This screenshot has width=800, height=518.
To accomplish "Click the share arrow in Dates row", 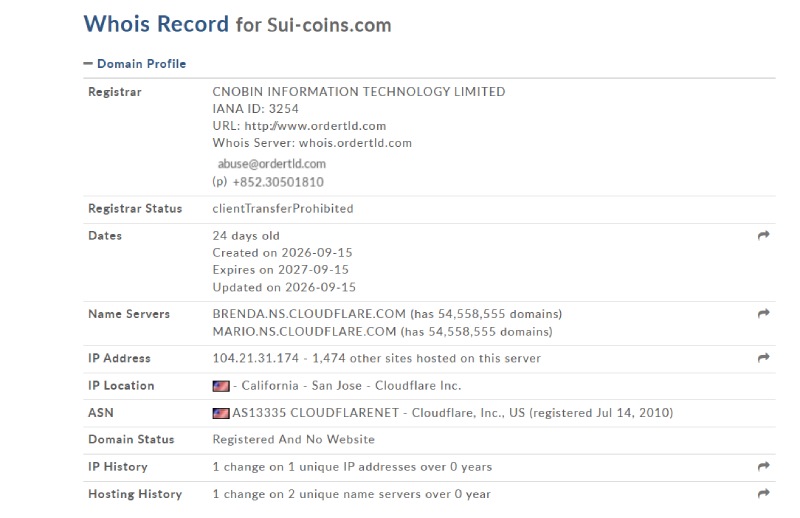I will [763, 235].
